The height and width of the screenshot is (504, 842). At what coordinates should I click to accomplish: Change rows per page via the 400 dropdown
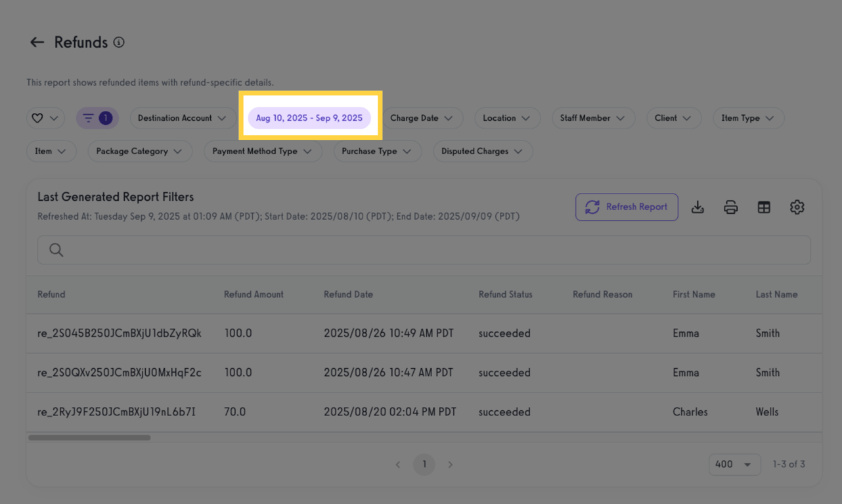click(734, 464)
